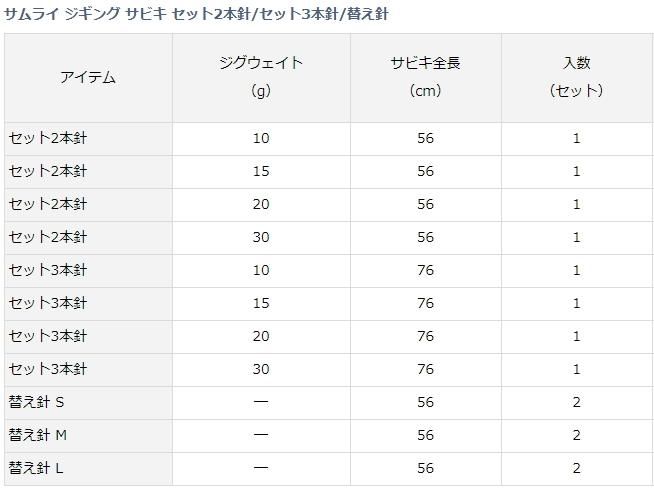Click jig weight 30 in セット3本針 row
Viewport: 654px width, 491px height.
point(261,369)
